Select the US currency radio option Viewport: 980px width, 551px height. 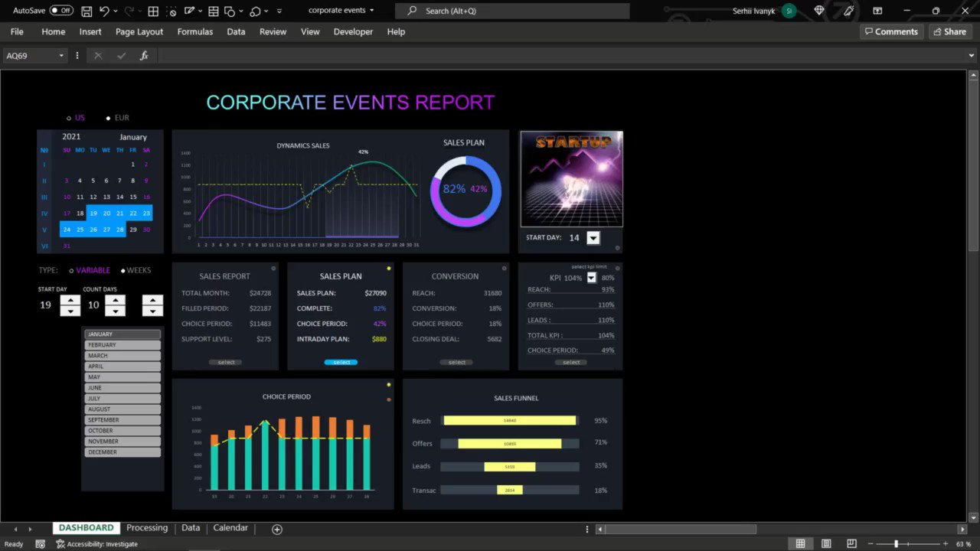click(x=69, y=118)
